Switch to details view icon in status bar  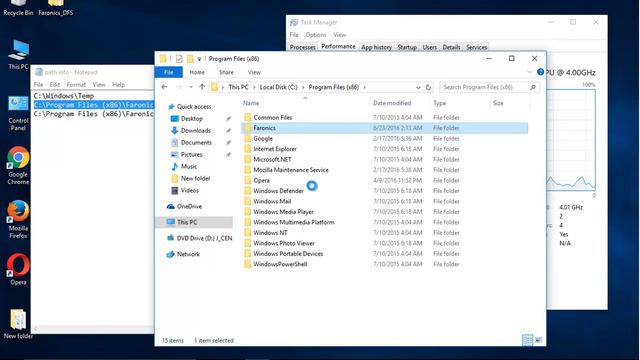(x=527, y=340)
